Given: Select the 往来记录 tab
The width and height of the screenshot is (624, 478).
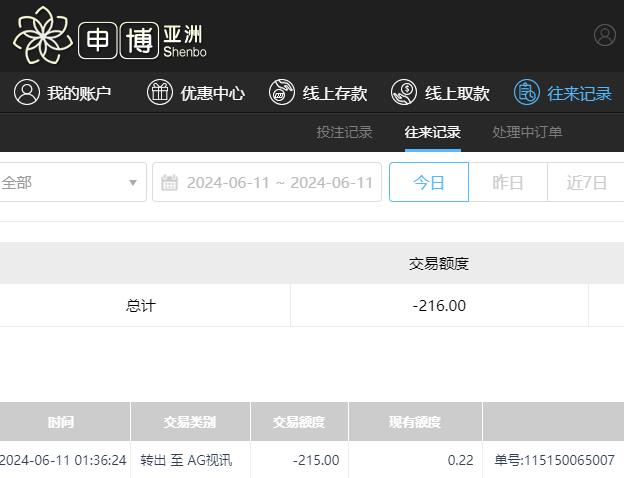Looking at the screenshot, I should pyautogui.click(x=432, y=132).
